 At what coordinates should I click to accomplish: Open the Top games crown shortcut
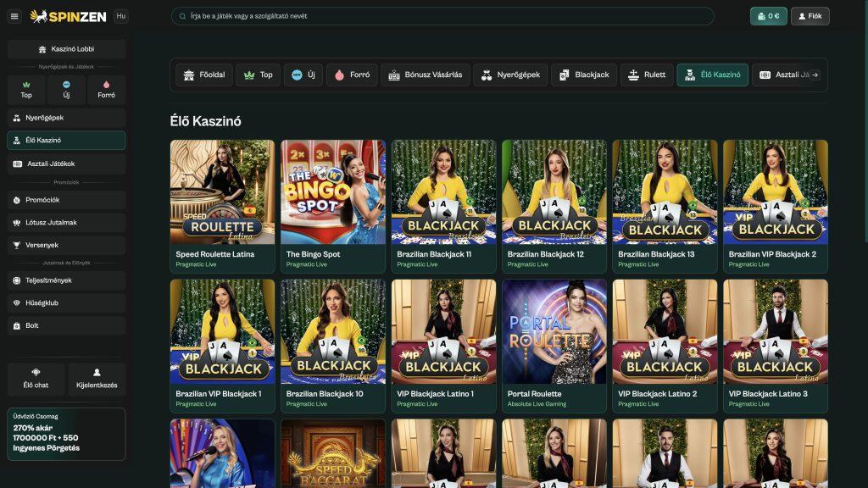pos(26,89)
